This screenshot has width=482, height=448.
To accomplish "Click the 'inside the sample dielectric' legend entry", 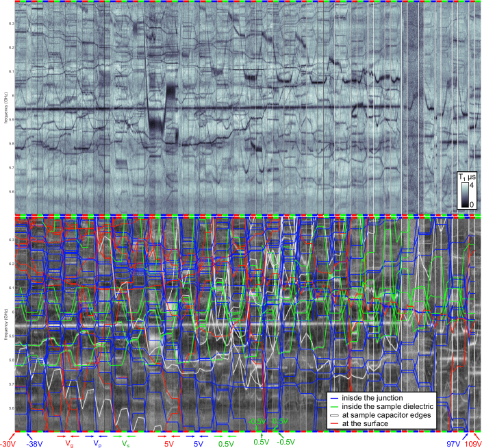I will (388, 406).
